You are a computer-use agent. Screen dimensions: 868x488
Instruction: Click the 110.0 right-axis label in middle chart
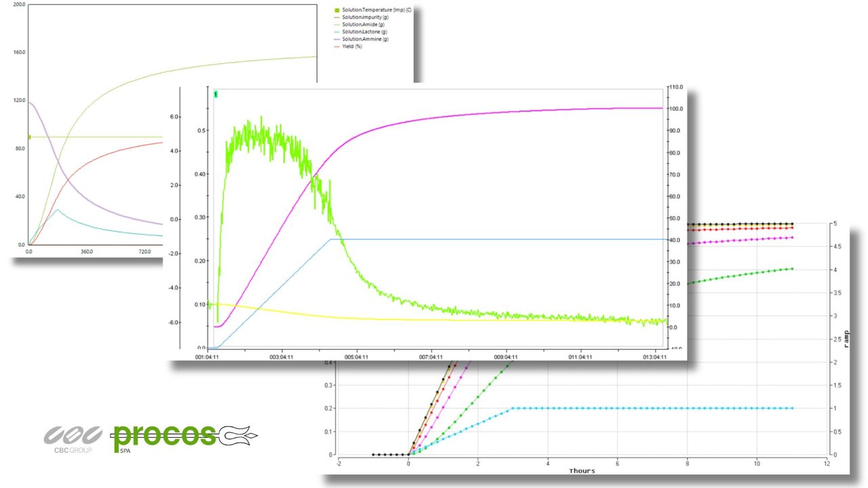(675, 87)
